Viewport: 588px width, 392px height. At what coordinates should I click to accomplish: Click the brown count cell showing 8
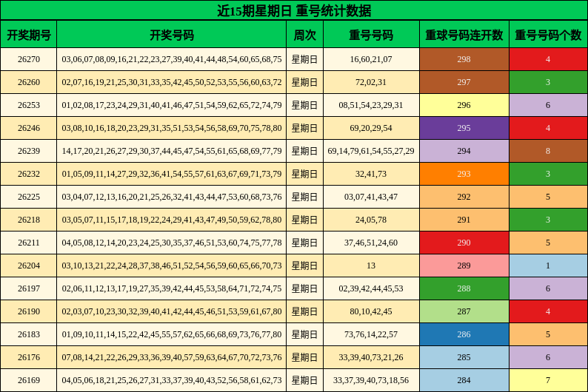pyautogui.click(x=548, y=151)
